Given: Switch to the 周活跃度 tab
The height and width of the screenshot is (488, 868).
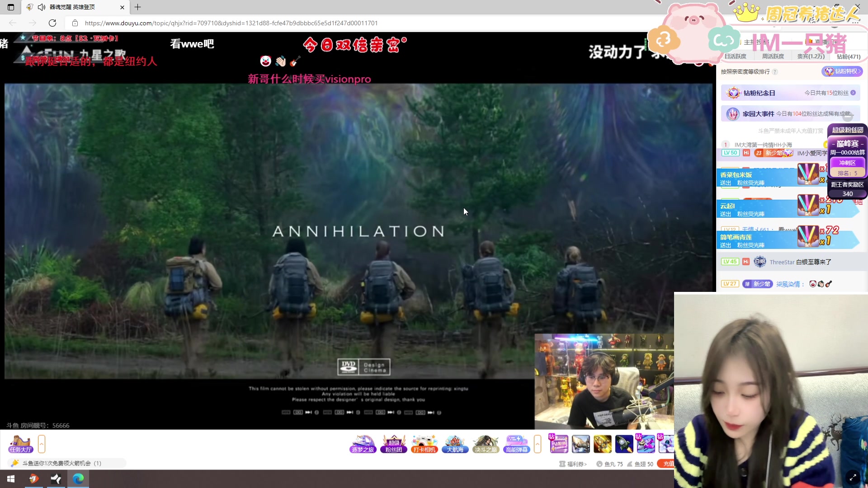Looking at the screenshot, I should (x=773, y=56).
